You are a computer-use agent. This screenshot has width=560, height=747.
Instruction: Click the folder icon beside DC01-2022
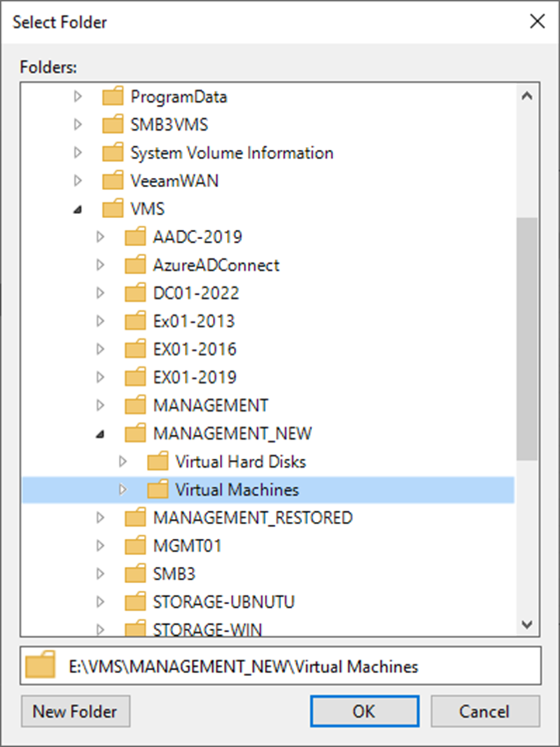click(134, 292)
